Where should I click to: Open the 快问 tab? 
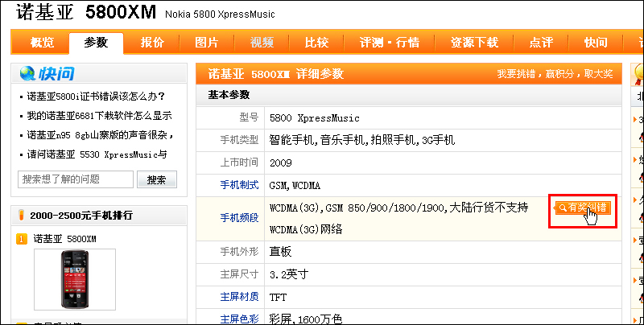pyautogui.click(x=596, y=43)
